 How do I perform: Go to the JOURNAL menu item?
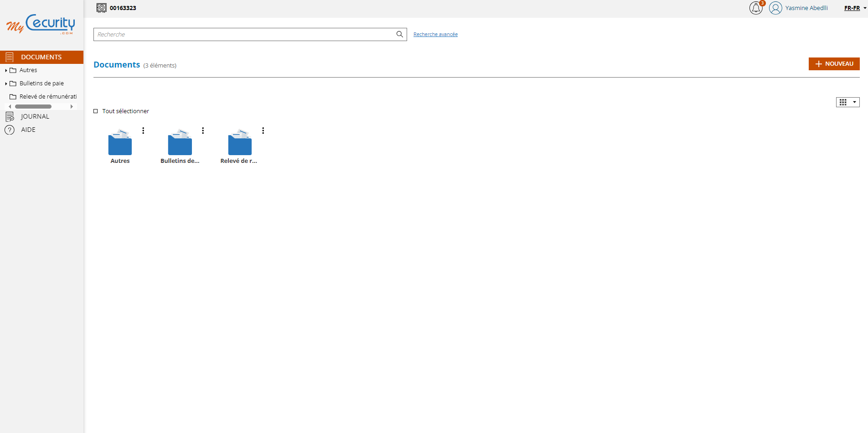pyautogui.click(x=35, y=116)
